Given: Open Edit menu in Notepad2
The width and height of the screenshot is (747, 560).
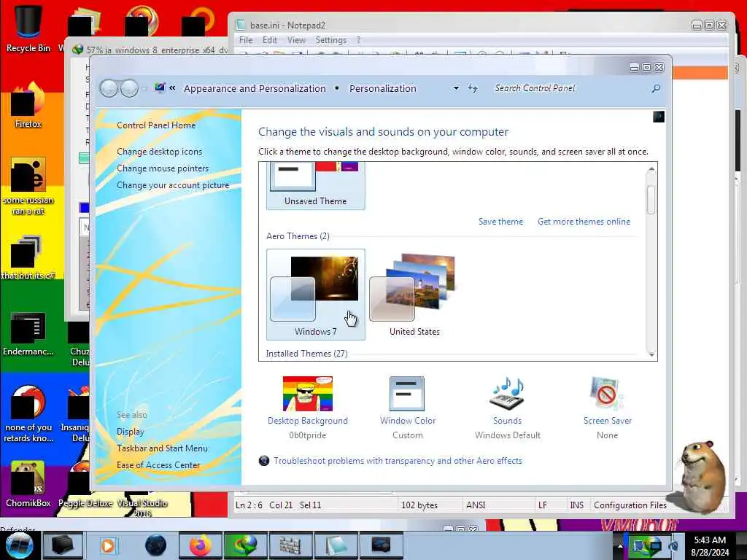Looking at the screenshot, I should pyautogui.click(x=270, y=40).
